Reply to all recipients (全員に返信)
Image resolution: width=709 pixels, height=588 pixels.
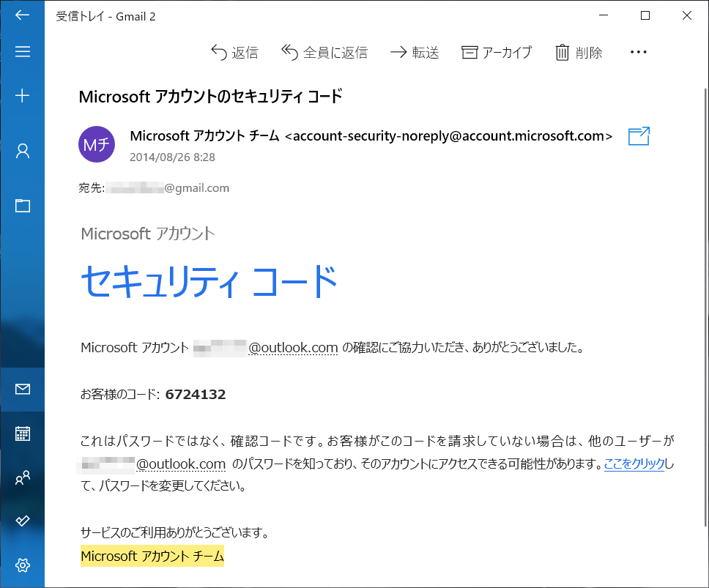point(324,53)
